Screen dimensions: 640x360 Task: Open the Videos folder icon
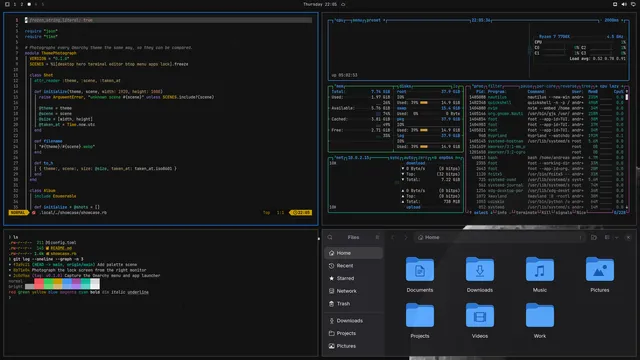(x=480, y=316)
